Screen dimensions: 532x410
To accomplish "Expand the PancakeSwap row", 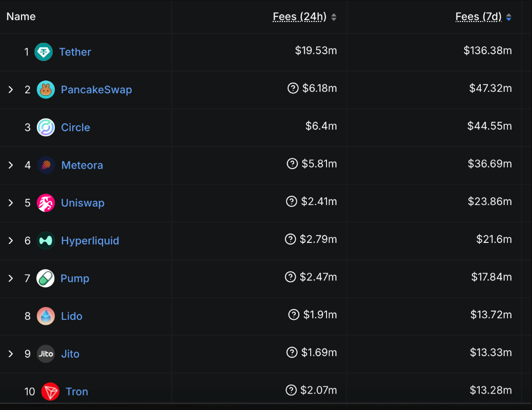I will [x=10, y=90].
